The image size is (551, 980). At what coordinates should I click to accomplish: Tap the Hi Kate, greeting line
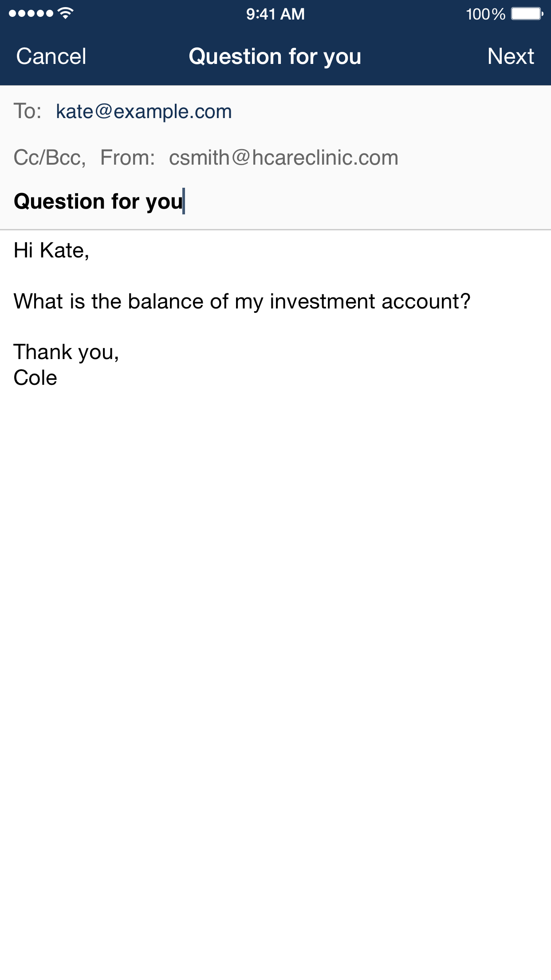pos(51,250)
